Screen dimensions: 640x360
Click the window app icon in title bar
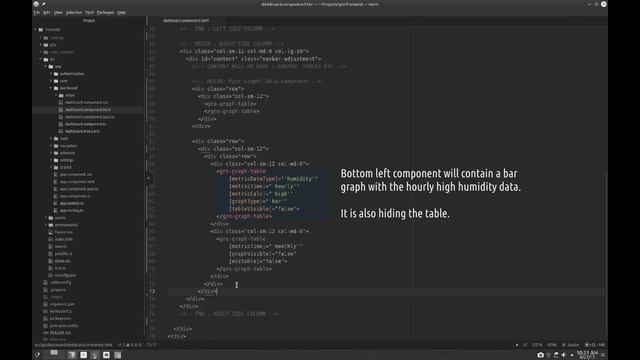36,4
